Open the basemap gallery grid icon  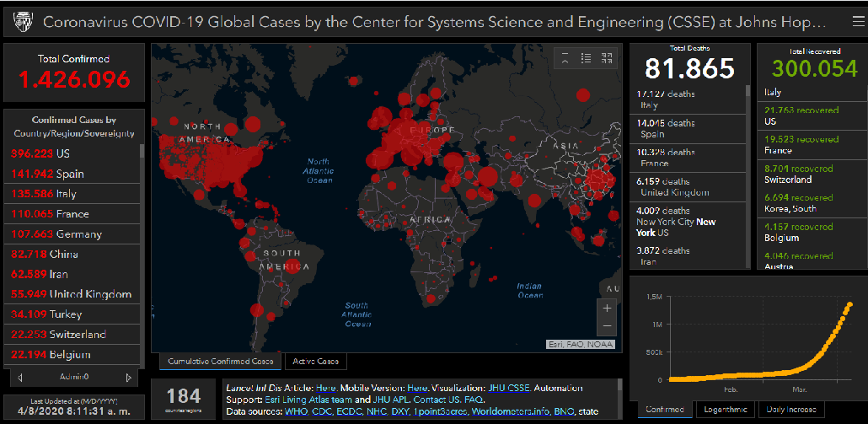click(607, 58)
